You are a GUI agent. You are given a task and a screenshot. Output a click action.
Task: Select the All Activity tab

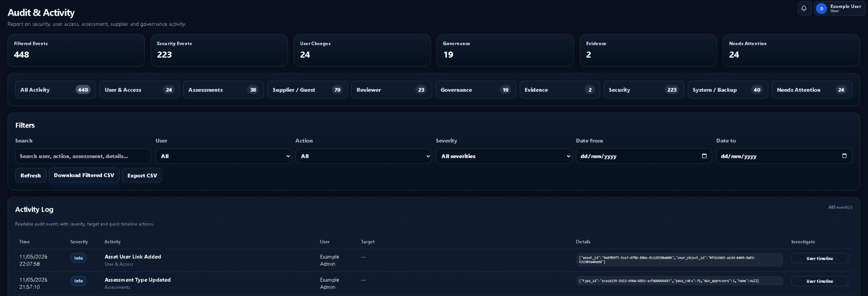[x=56, y=90]
